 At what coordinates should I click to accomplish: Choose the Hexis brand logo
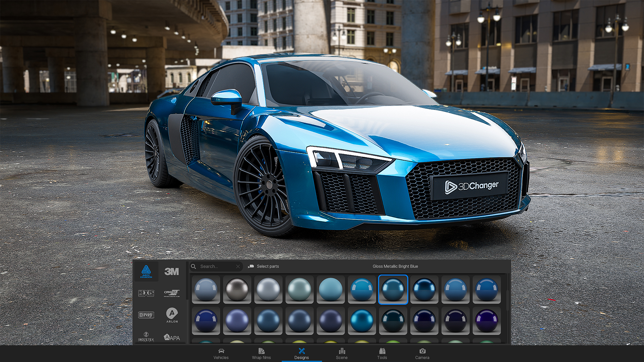146,293
